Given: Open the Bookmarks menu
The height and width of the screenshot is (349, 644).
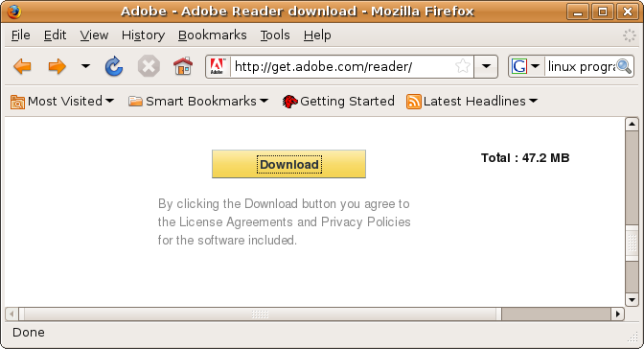Looking at the screenshot, I should pyautogui.click(x=213, y=35).
